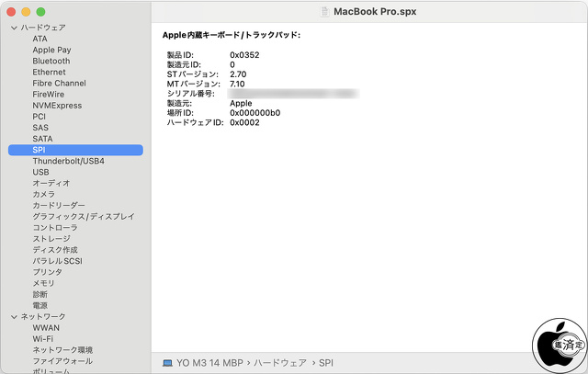
Task: Open the Ethernet entry
Action: point(49,72)
